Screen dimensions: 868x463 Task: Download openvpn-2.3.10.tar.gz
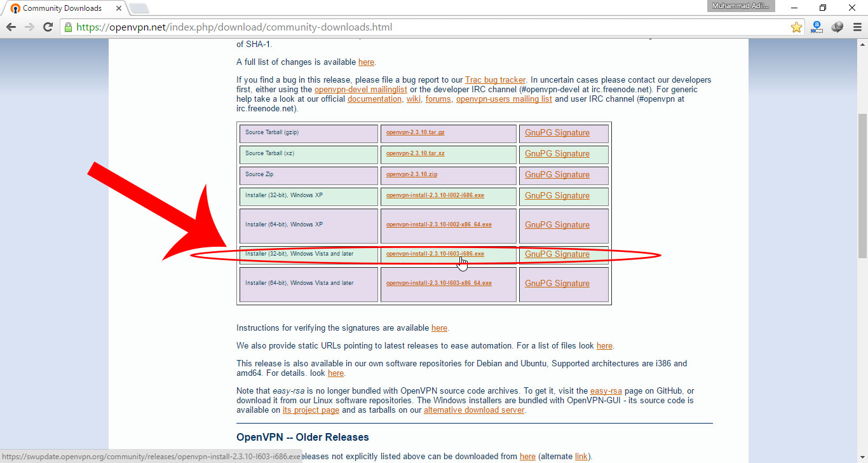[415, 133]
